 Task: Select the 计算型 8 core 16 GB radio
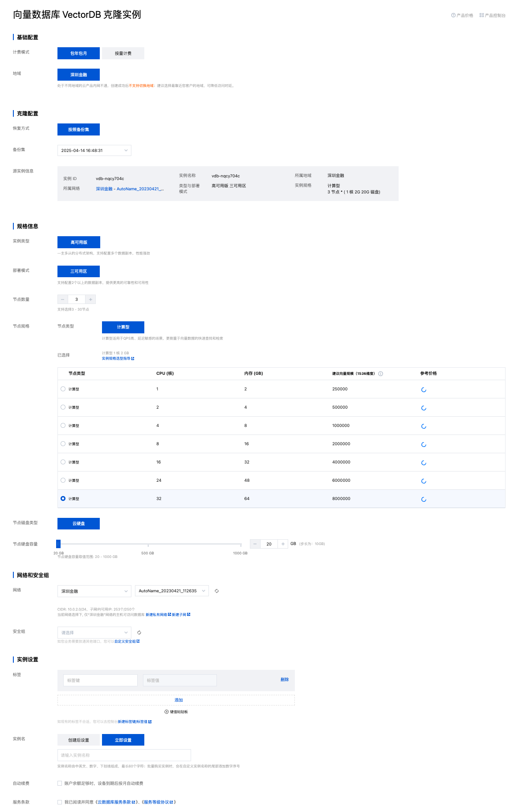tap(63, 444)
